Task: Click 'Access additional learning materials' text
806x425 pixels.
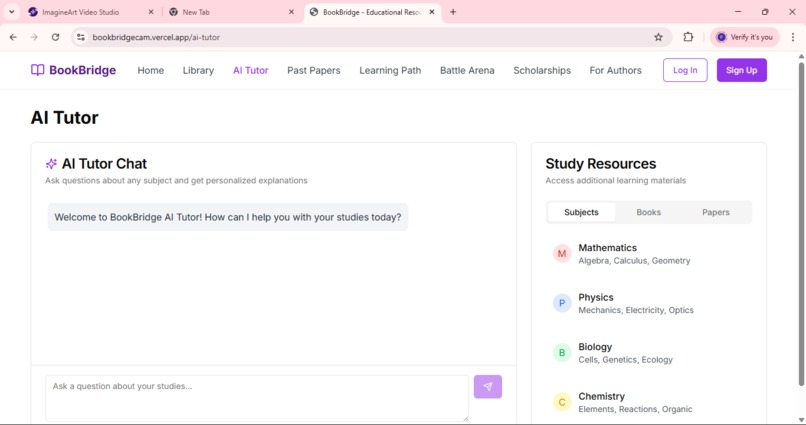Action: point(615,180)
